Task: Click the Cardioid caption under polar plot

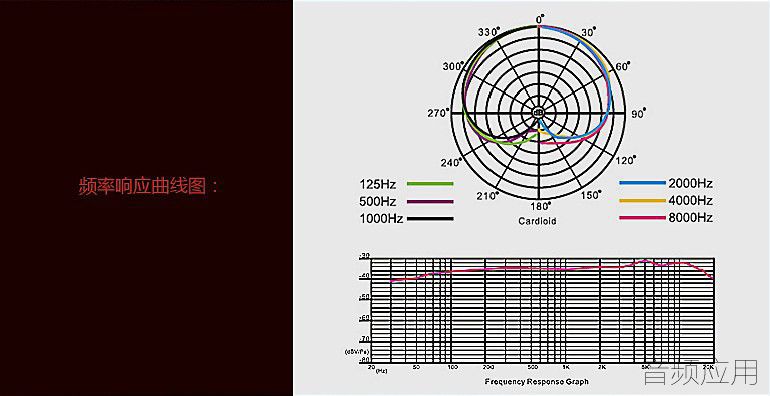Action: pos(537,221)
